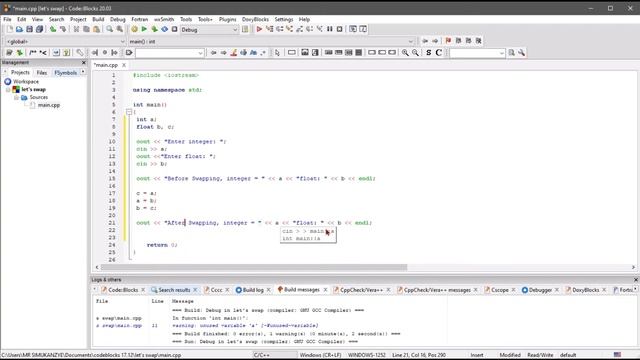Select the FSymbols tab in Management

click(x=65, y=73)
